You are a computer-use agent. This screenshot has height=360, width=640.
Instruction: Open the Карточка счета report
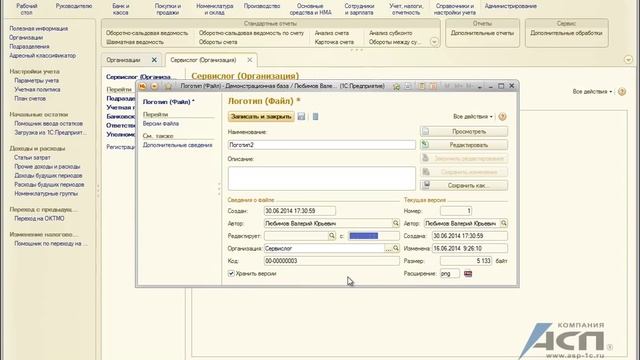point(334,42)
